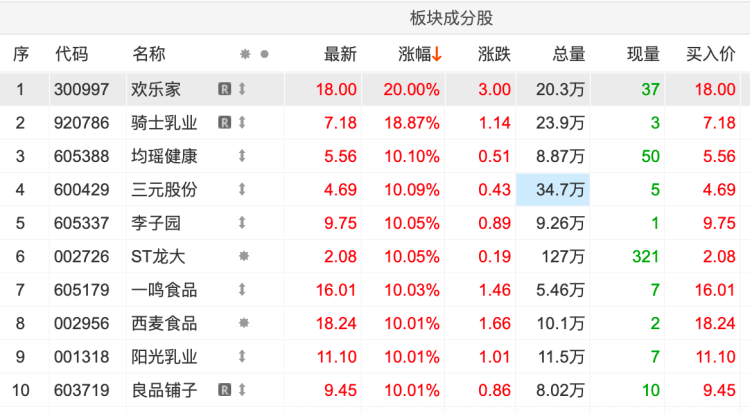Select the 板块成分股 panel title
Viewport: 750px width, 414px height.
click(x=451, y=18)
